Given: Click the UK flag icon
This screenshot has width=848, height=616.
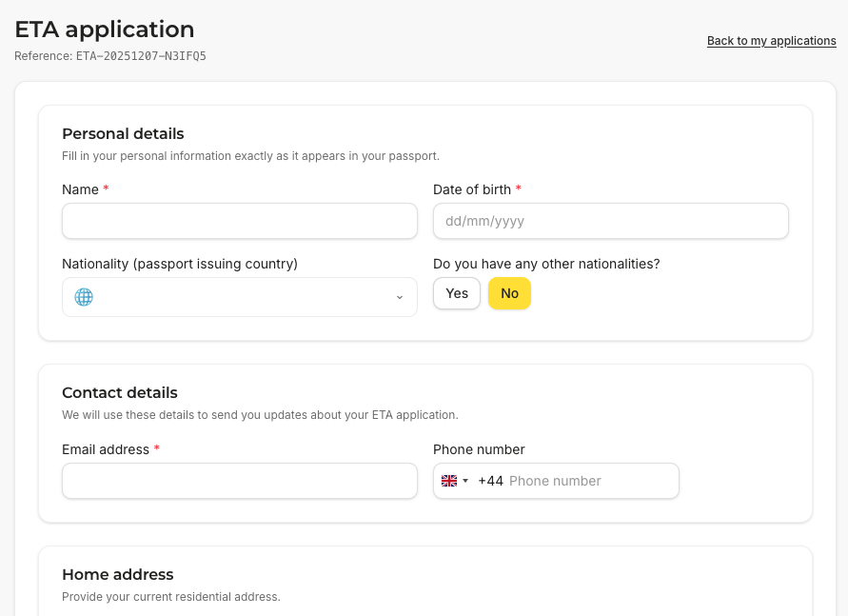Looking at the screenshot, I should (x=449, y=481).
